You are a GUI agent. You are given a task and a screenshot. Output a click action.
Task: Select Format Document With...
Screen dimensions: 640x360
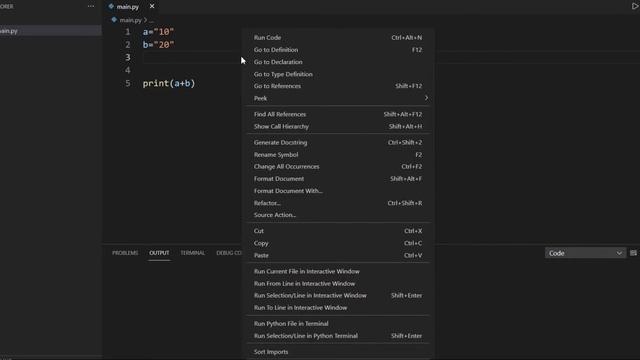pyautogui.click(x=338, y=191)
